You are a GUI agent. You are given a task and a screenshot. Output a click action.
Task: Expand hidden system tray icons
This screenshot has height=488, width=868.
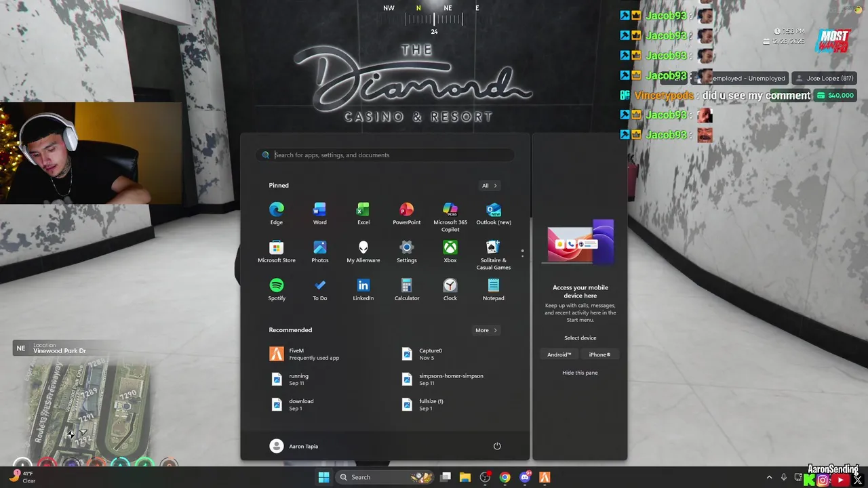pos(769,477)
